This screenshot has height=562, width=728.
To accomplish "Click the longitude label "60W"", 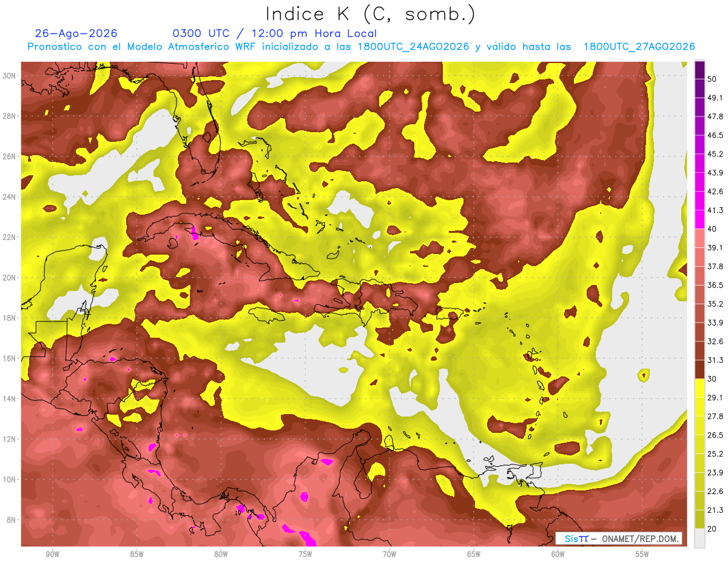I will (x=558, y=554).
